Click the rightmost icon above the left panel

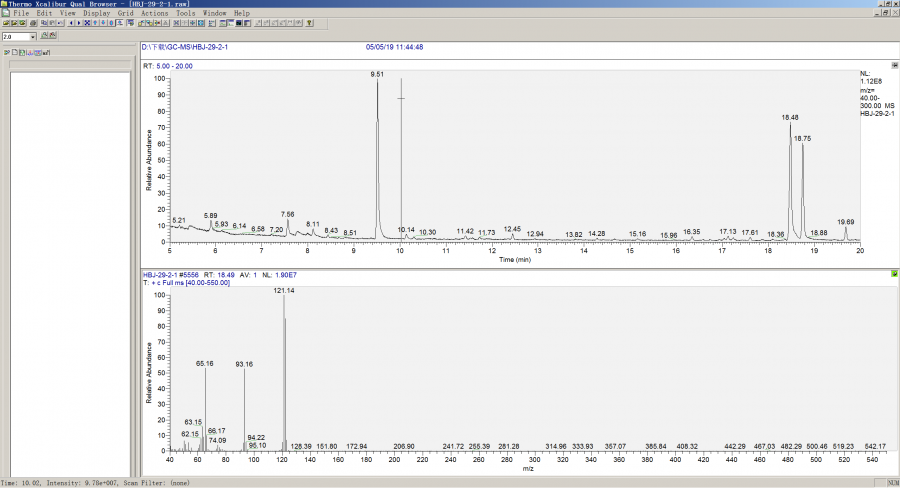[x=45, y=51]
